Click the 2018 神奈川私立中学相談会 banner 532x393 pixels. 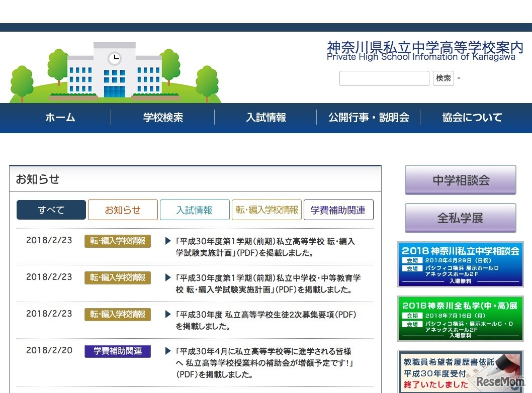(460, 264)
